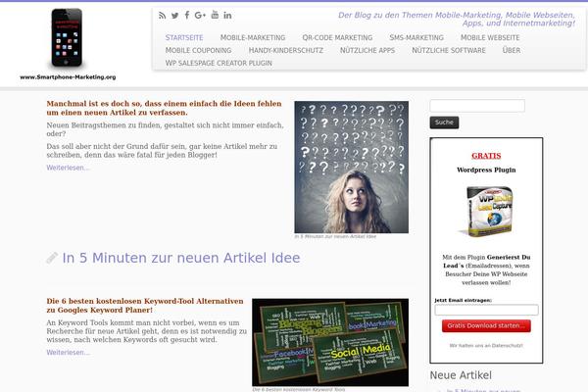Viewport: 588px width, 392px height.
Task: Open the LinkedIn profile icon
Action: (227, 15)
